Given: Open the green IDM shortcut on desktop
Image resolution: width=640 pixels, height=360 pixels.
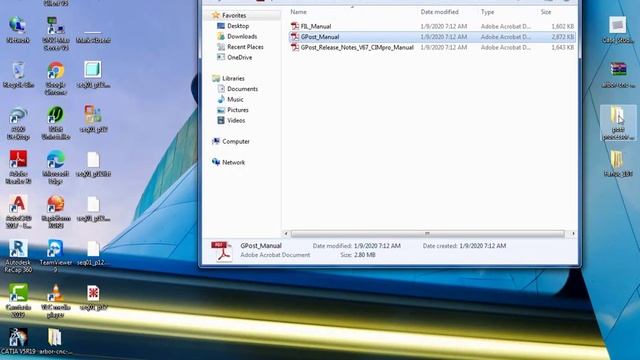Looking at the screenshot, I should [56, 122].
